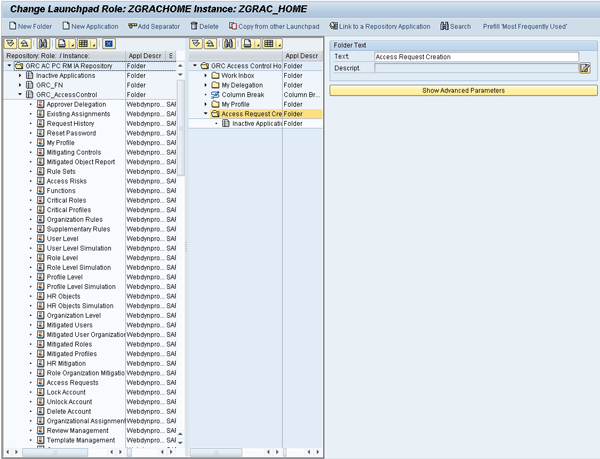Click the Search binoculars button
The width and height of the screenshot is (600, 459).
coord(455,26)
